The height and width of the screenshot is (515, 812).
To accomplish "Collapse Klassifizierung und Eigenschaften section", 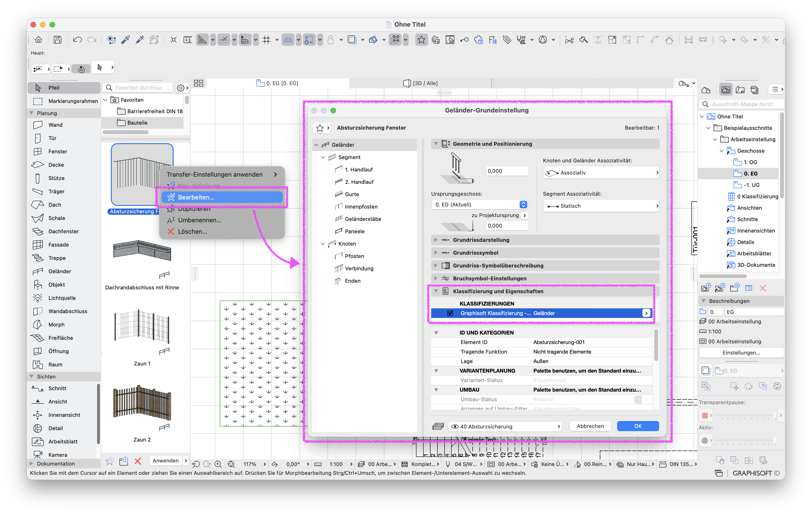I will coord(436,291).
